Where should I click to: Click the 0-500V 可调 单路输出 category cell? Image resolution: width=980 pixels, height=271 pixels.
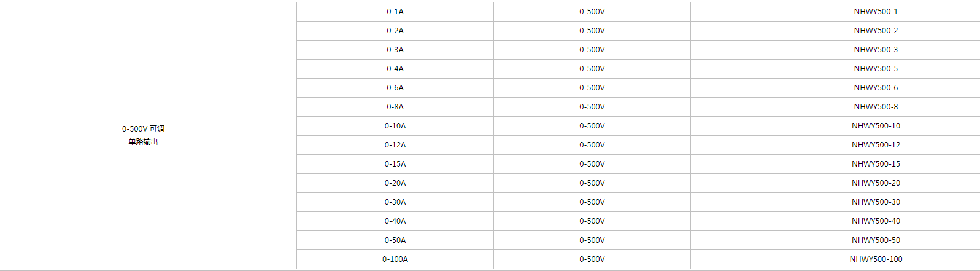click(x=143, y=135)
